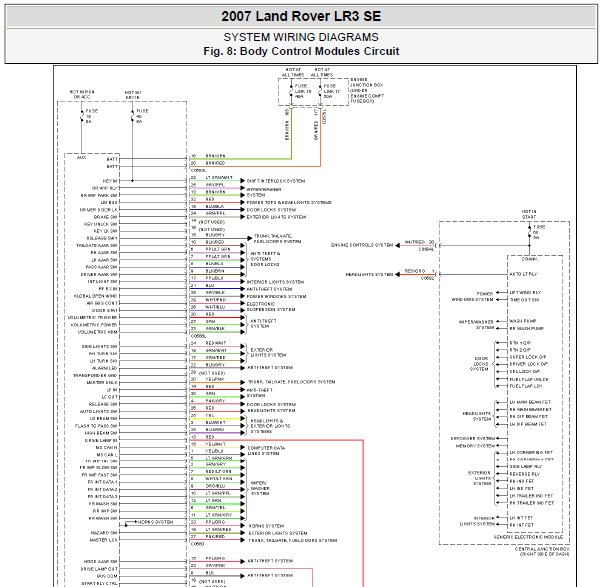Click the 'HOT IN START' label
603x587 pixels.
[529, 214]
